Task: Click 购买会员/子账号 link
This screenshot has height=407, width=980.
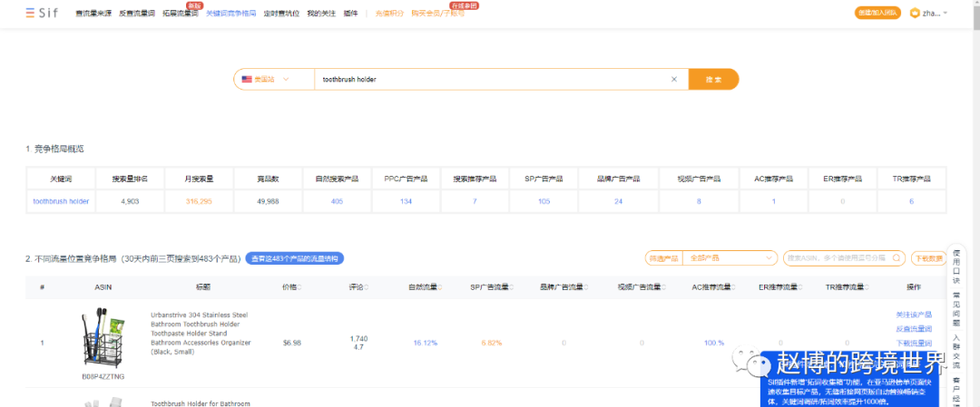Action: pyautogui.click(x=437, y=13)
